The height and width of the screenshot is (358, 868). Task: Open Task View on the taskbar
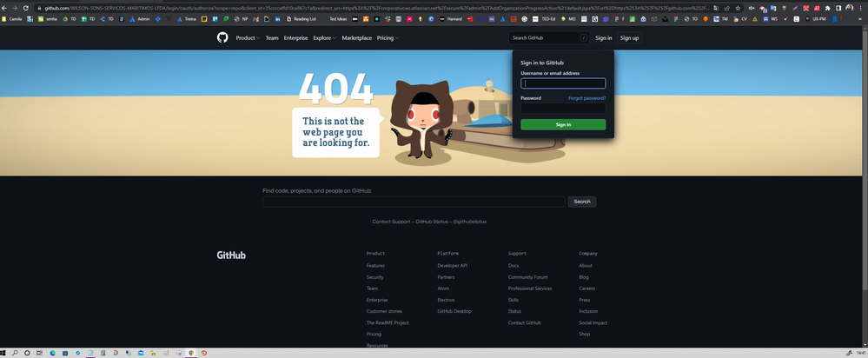coord(39,353)
